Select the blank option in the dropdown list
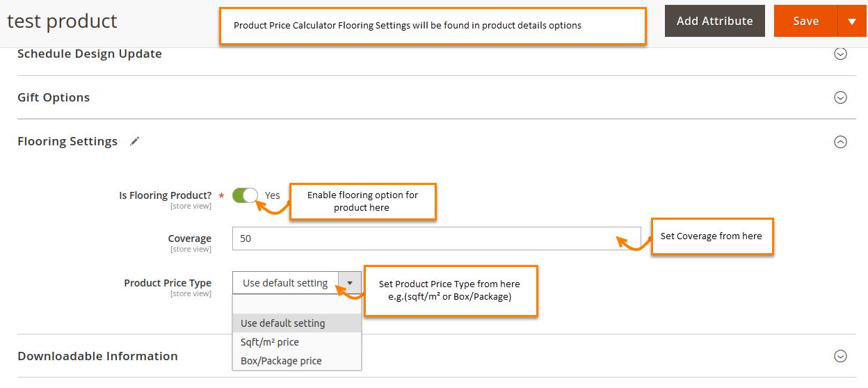This screenshot has height=388, width=868. point(297,305)
